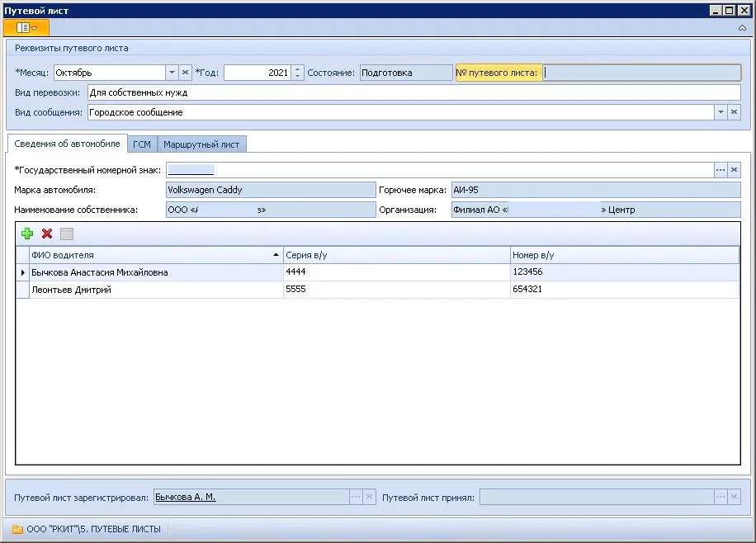Viewport: 756px width, 543px height.
Task: Clear the Государственный номерной знак field
Action: 734,169
